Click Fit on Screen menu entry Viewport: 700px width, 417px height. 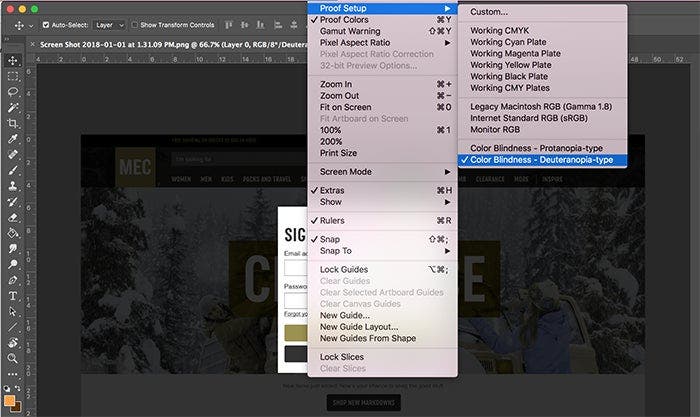point(345,107)
